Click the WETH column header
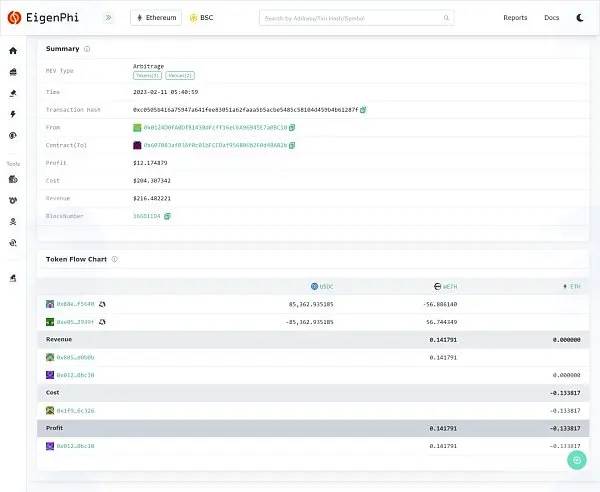Viewport: 600px width, 492px height. pyautogui.click(x=445, y=286)
